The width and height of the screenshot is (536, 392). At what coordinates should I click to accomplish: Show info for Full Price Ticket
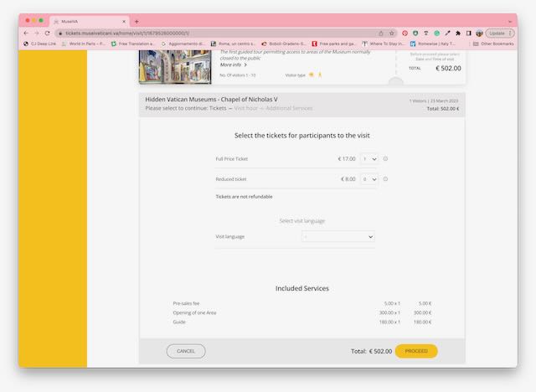pos(385,158)
